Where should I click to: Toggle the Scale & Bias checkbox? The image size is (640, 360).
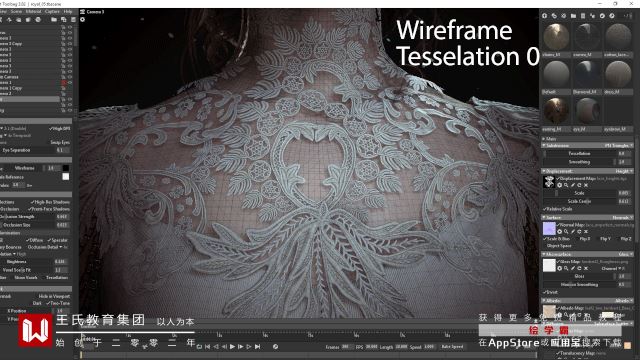tap(557, 238)
